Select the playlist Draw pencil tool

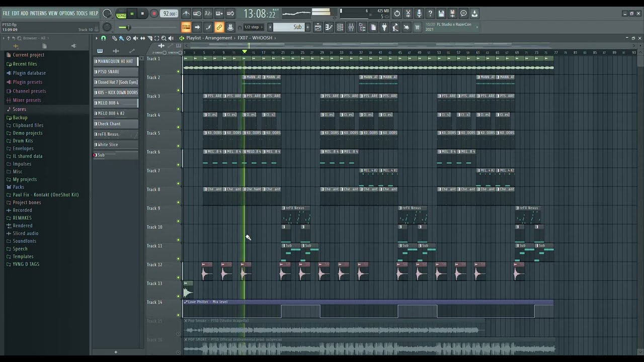pyautogui.click(x=114, y=38)
